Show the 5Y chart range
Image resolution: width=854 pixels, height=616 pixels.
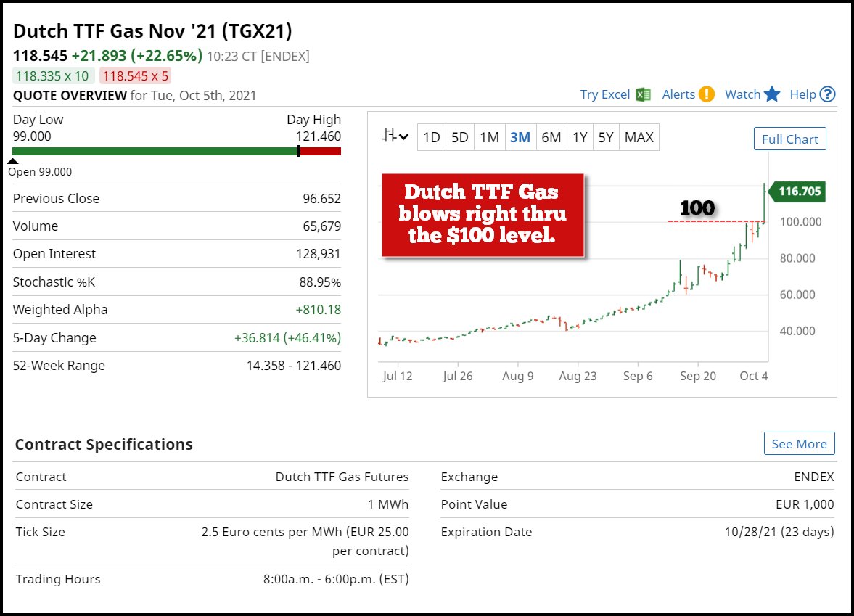click(x=606, y=137)
